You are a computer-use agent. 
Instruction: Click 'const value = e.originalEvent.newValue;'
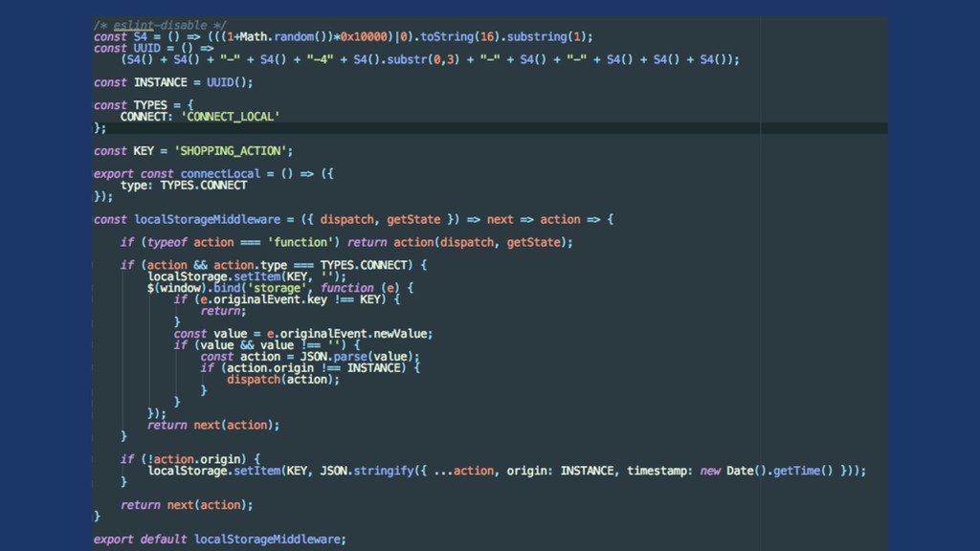tap(303, 334)
